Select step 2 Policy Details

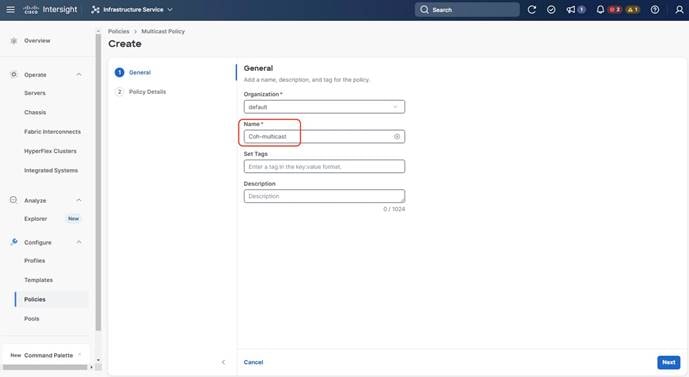click(x=141, y=92)
